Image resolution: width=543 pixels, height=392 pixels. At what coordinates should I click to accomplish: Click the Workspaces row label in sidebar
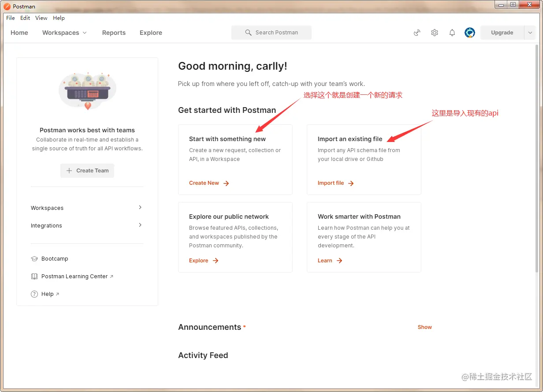tap(47, 208)
